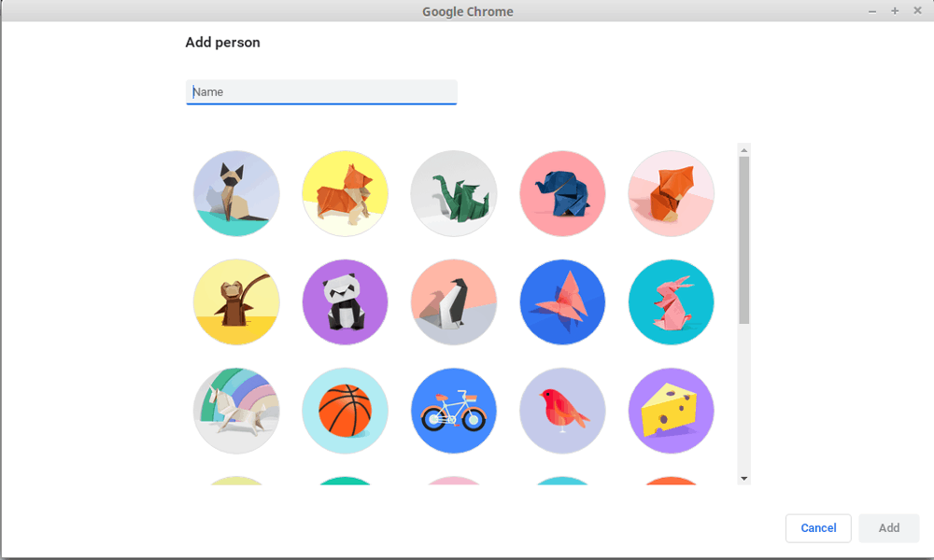
Task: Choose the orange origami fox avatar
Action: (x=671, y=193)
